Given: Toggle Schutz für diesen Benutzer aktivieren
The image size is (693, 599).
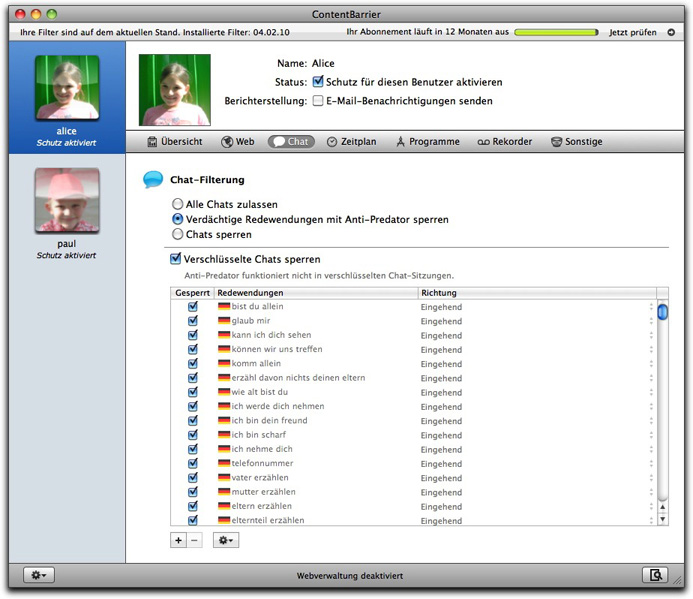Looking at the screenshot, I should pyautogui.click(x=318, y=82).
